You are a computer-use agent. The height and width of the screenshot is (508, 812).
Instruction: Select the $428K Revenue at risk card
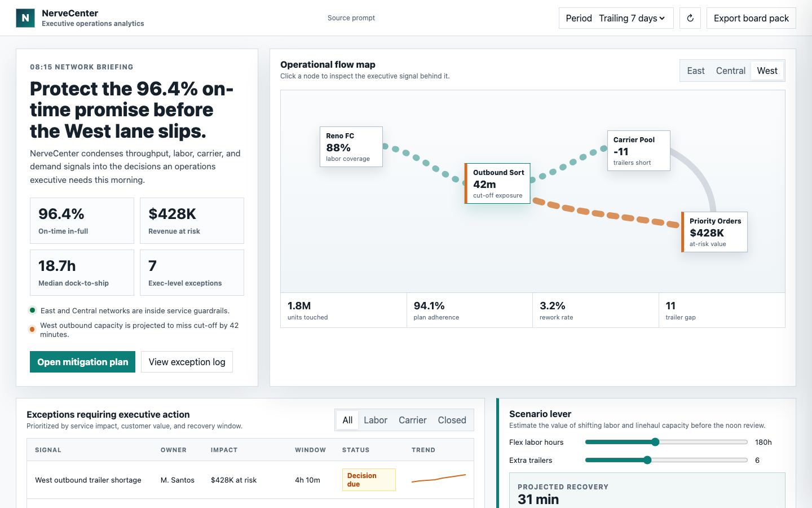coord(192,221)
